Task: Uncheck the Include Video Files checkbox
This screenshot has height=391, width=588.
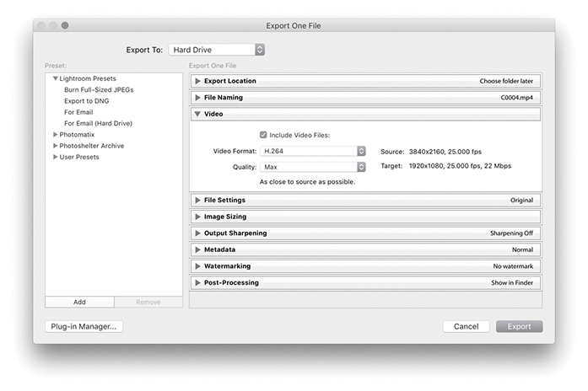Action: click(x=263, y=134)
